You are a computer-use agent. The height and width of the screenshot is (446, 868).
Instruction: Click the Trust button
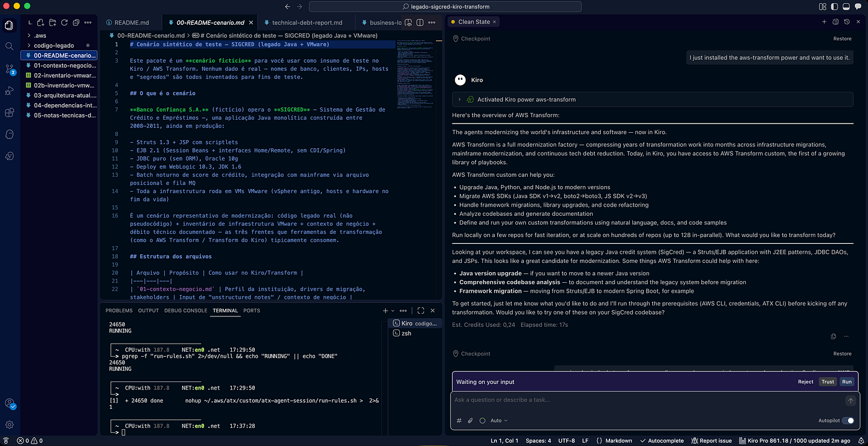click(x=828, y=382)
